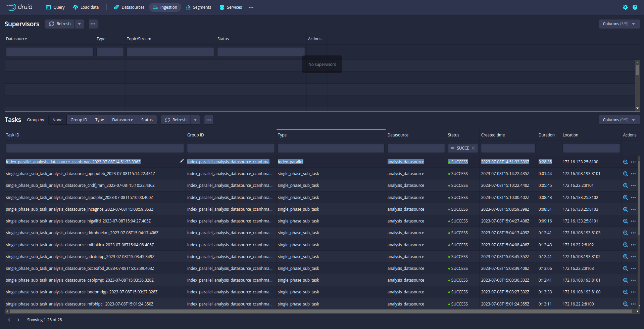Image resolution: width=644 pixels, height=329 pixels.
Task: Open the help question mark icon
Action: click(x=635, y=7)
